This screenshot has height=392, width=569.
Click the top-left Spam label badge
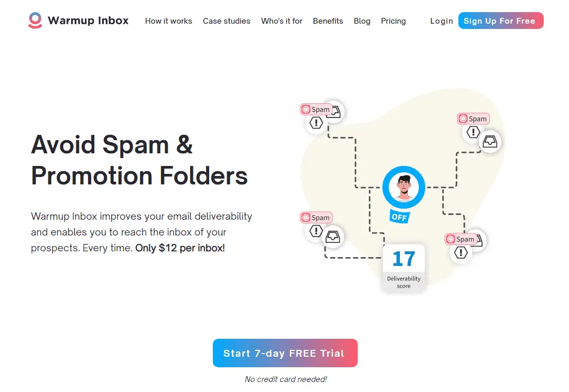pyautogui.click(x=316, y=110)
